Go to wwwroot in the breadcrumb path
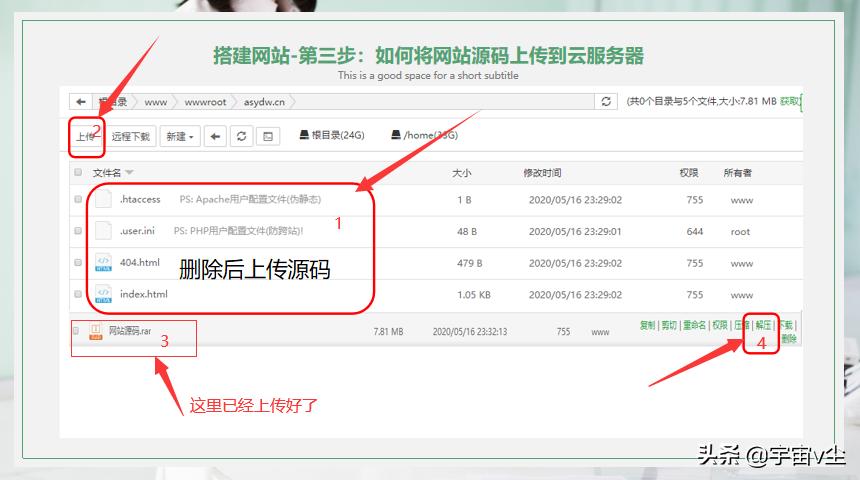Viewport: 860px width, 480px height. click(x=205, y=102)
